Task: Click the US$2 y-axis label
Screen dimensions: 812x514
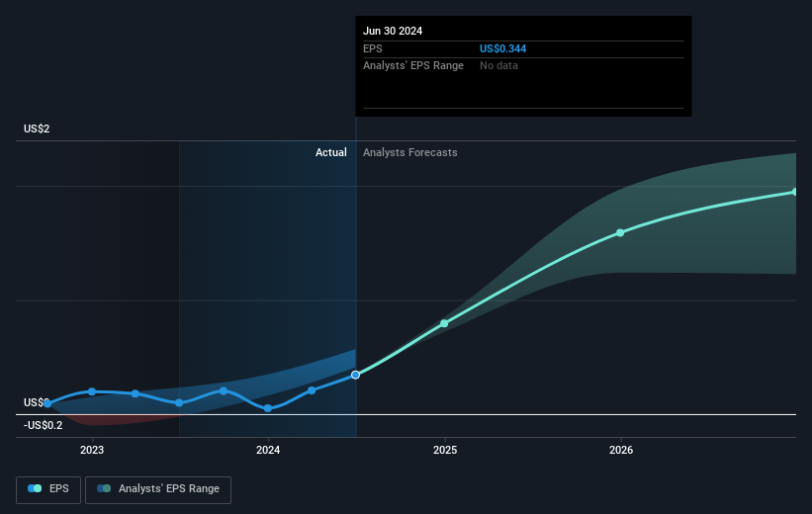Action: point(37,128)
